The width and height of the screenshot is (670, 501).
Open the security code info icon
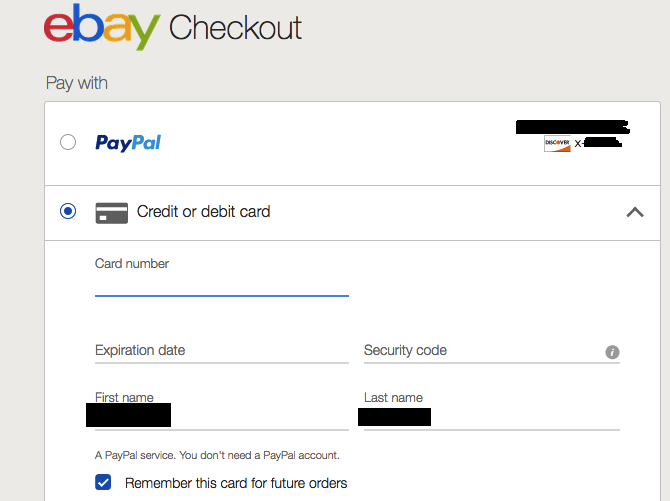[x=612, y=352]
